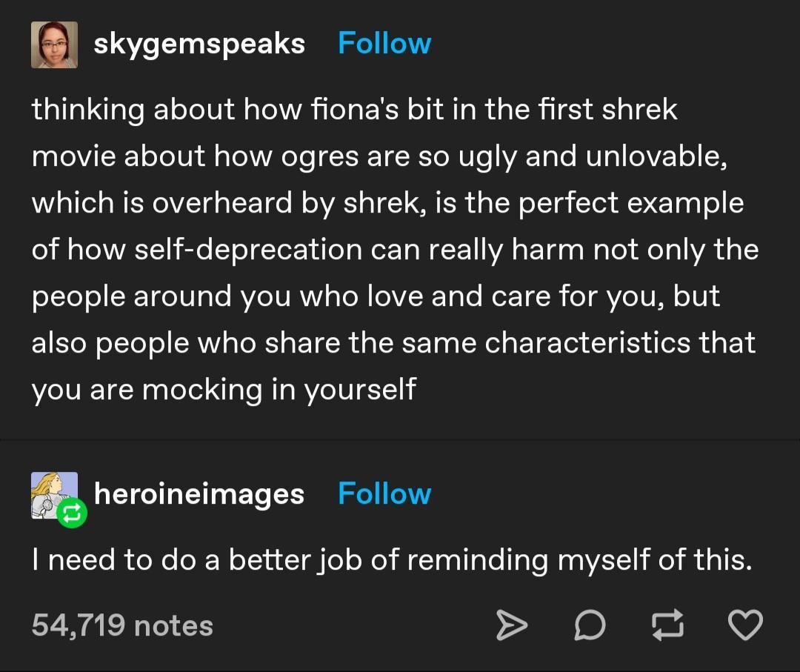Image resolution: width=800 pixels, height=672 pixels.
Task: Open heroineimages' knight profile picture
Action: tap(54, 490)
